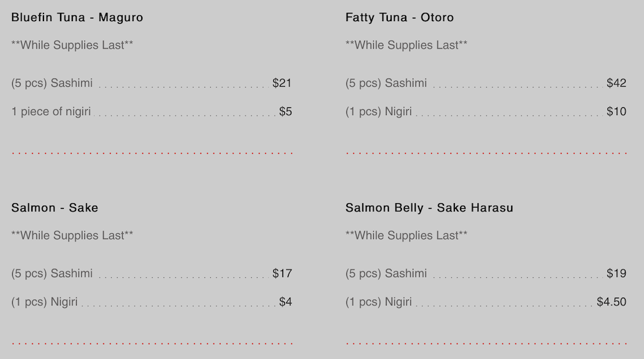Select the $10 Otoro nigiri price
The image size is (644, 359).
(x=616, y=112)
